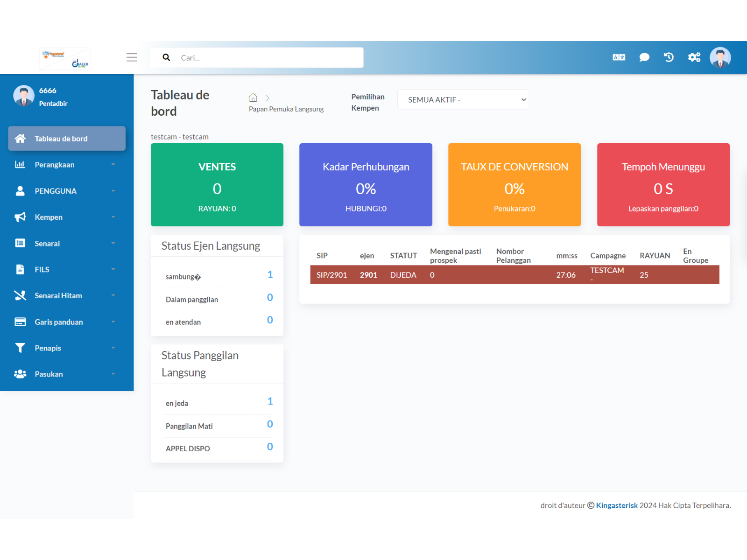Select the Perangkaan chart icon in sidebar
This screenshot has width=747, height=560.
click(20, 164)
